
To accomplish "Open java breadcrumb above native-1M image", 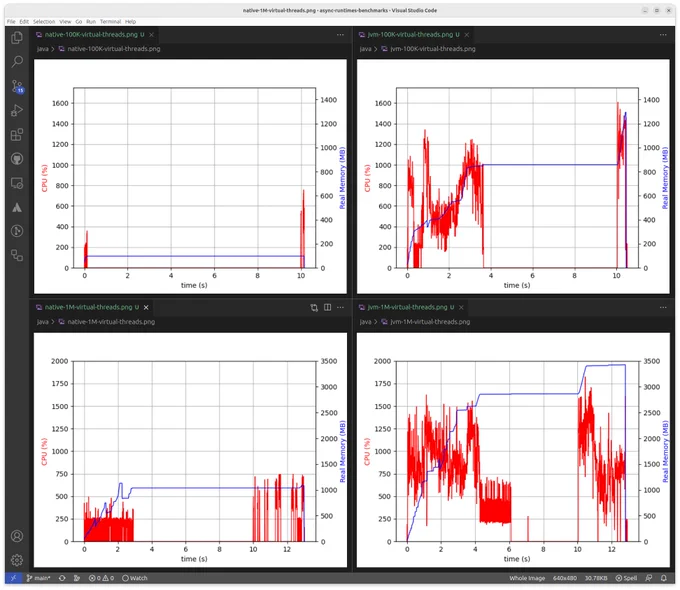I will tap(42, 322).
